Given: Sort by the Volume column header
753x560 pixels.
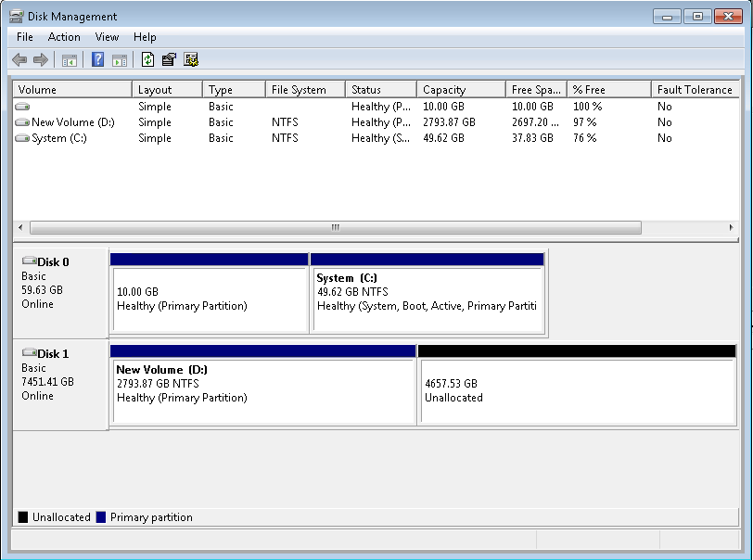Looking at the screenshot, I should click(72, 90).
